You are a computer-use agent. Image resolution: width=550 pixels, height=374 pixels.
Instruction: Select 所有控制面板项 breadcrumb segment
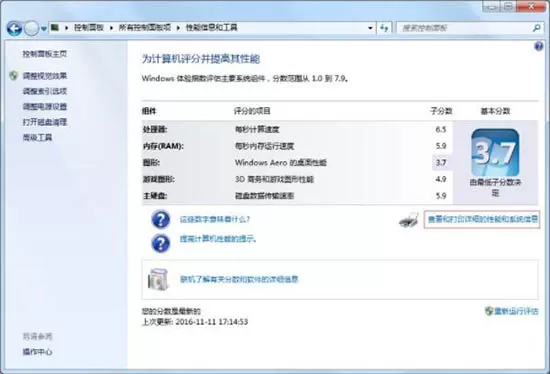(145, 28)
